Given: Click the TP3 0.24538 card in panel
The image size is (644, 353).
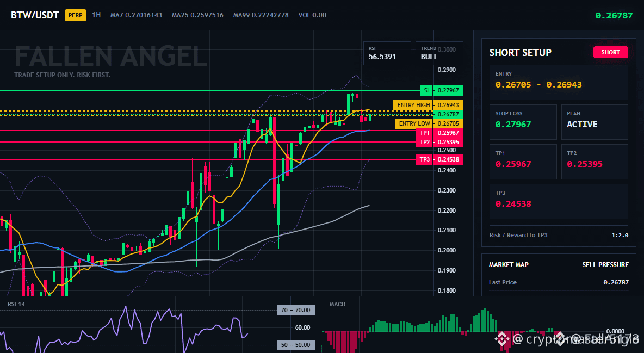Looking at the screenshot, I should point(559,201).
